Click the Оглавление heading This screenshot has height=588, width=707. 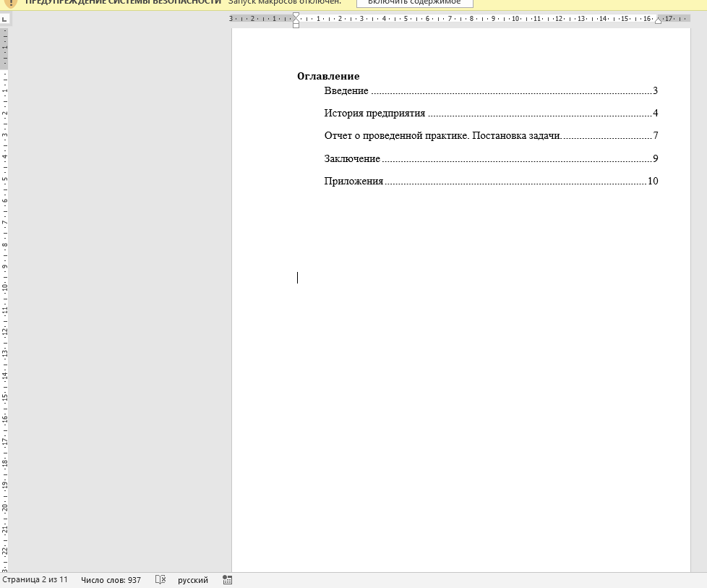328,76
